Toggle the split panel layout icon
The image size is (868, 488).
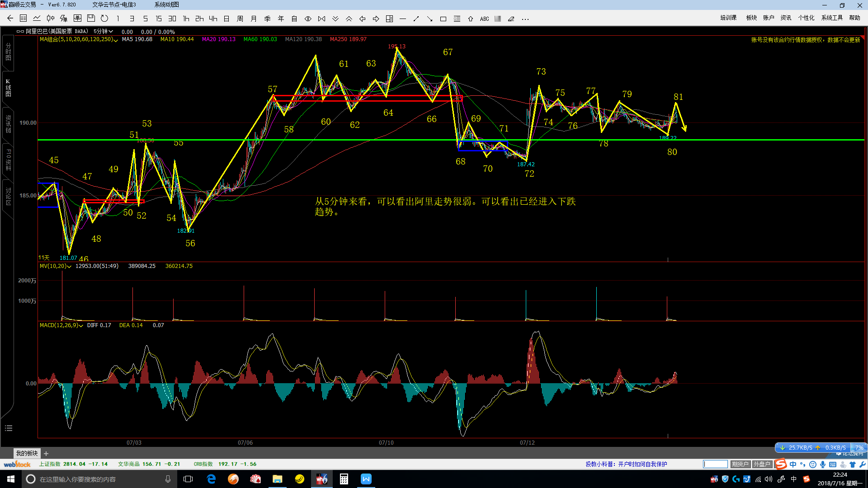point(389,19)
